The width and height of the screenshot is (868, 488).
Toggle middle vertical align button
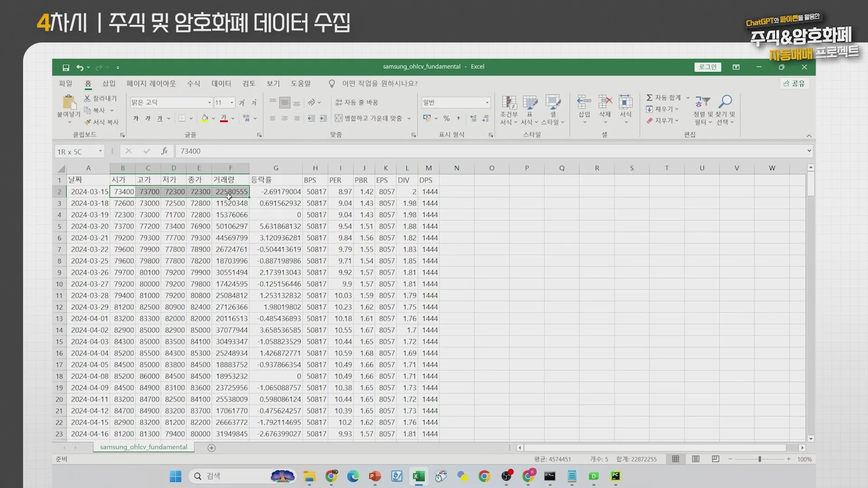pos(284,103)
